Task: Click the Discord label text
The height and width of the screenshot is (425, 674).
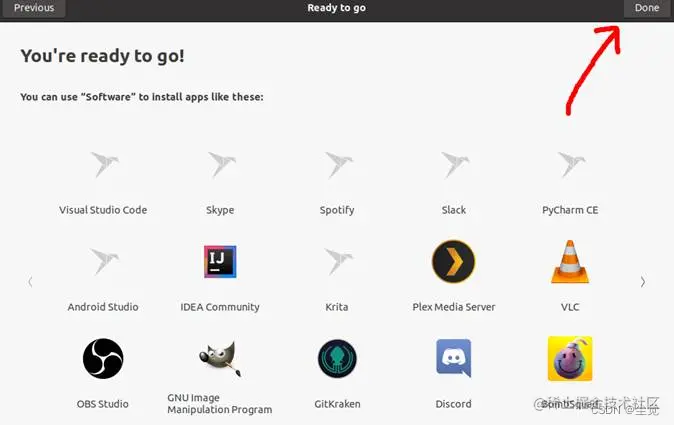Action: click(453, 404)
